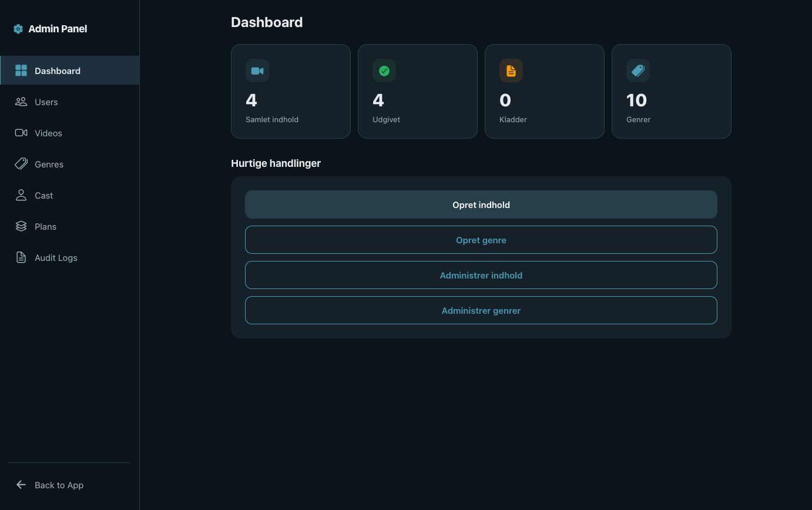Image resolution: width=812 pixels, height=510 pixels.
Task: Click the number 10 on Genrer card
Action: pos(636,100)
